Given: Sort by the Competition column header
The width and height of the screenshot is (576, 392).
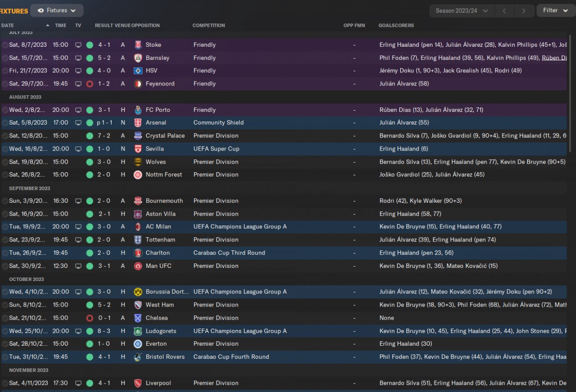Looking at the screenshot, I should click(209, 26).
